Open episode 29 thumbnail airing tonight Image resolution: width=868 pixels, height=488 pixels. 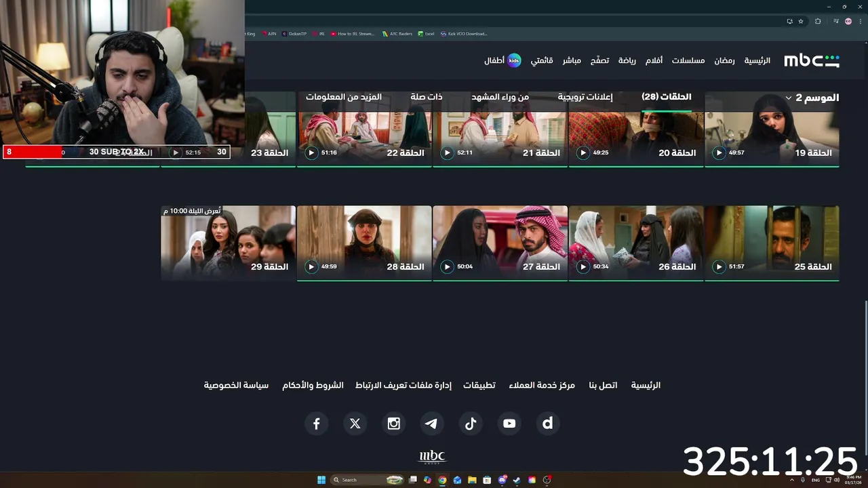tap(229, 243)
